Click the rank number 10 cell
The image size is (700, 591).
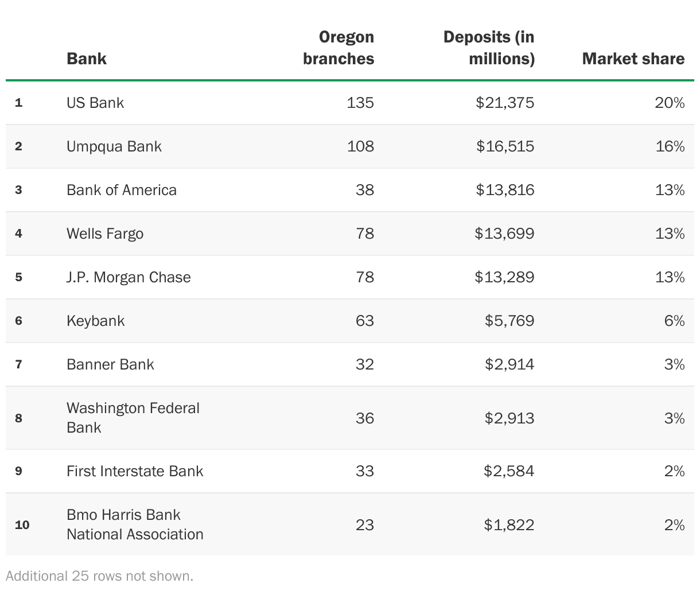pyautogui.click(x=22, y=525)
